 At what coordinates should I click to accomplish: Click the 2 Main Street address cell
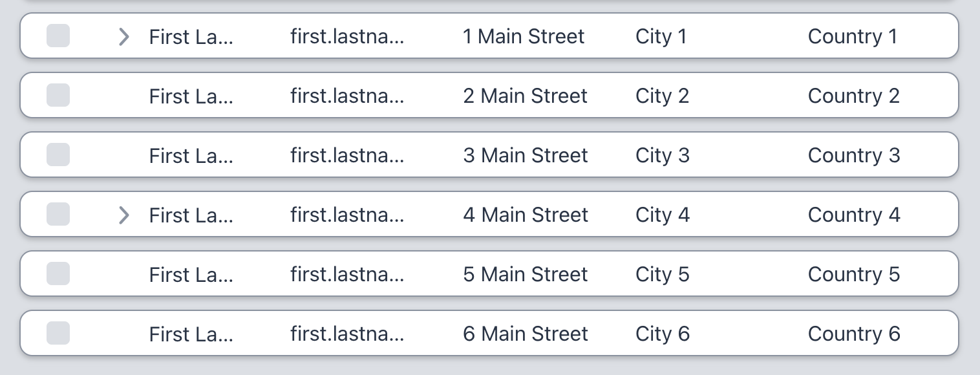pyautogui.click(x=525, y=96)
